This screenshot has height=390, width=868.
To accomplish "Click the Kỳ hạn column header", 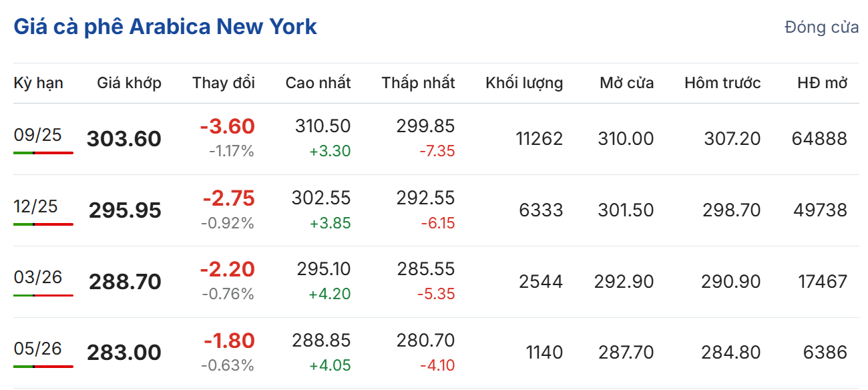I will pos(39,83).
